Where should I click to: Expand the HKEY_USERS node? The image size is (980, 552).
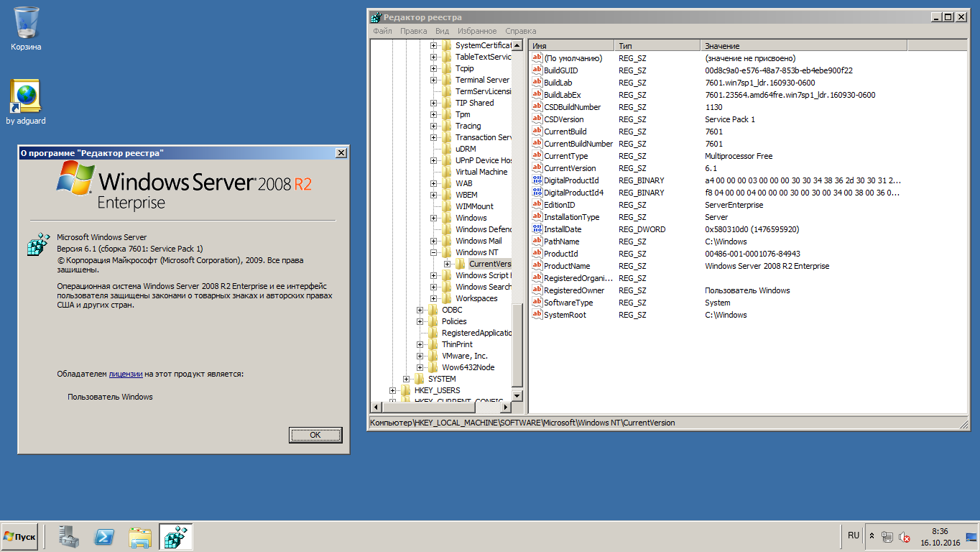393,390
